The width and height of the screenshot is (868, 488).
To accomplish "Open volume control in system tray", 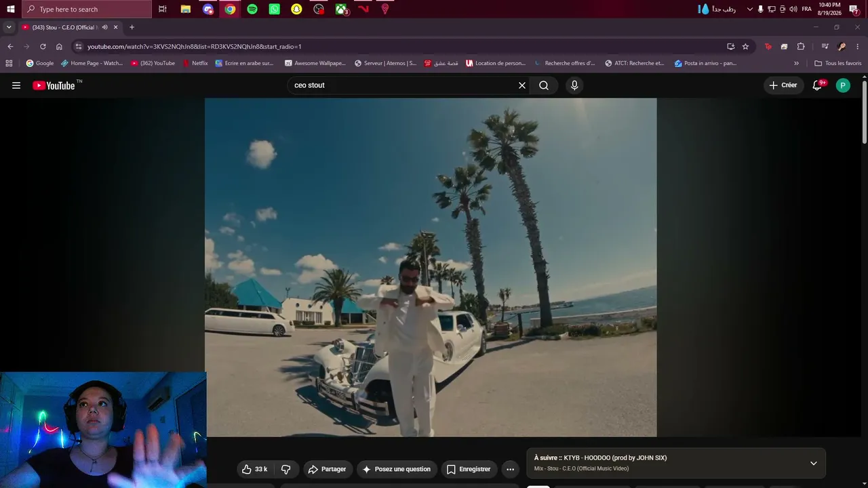I will (x=793, y=9).
